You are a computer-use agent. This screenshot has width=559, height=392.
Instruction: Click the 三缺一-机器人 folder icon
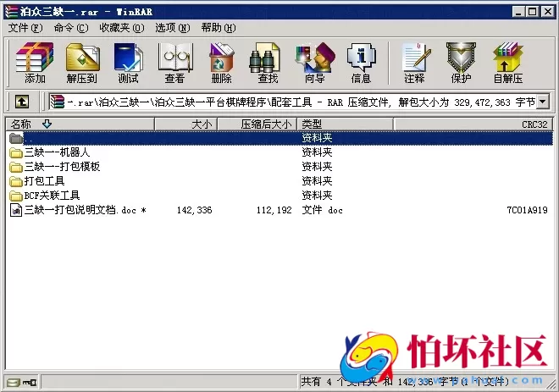[x=16, y=153]
